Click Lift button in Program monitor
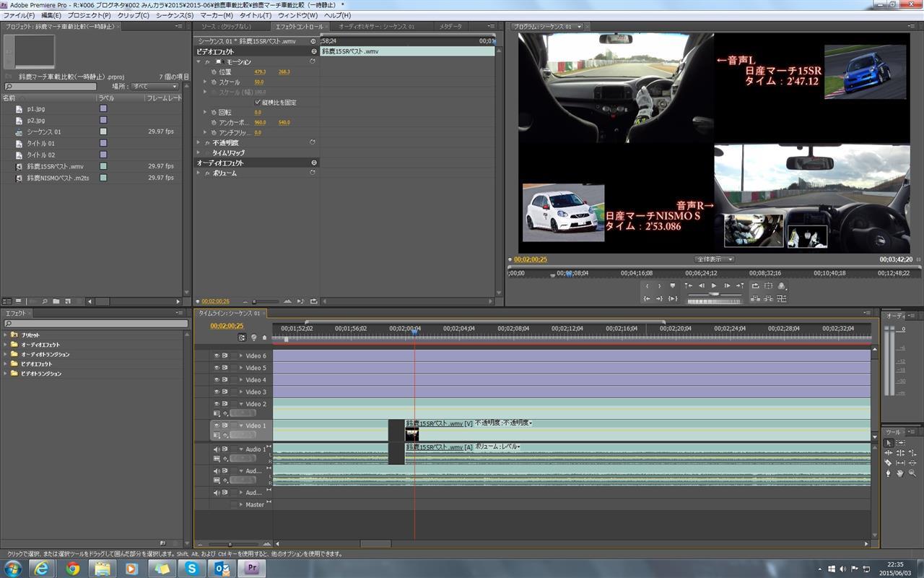This screenshot has height=578, width=924. pyautogui.click(x=755, y=298)
